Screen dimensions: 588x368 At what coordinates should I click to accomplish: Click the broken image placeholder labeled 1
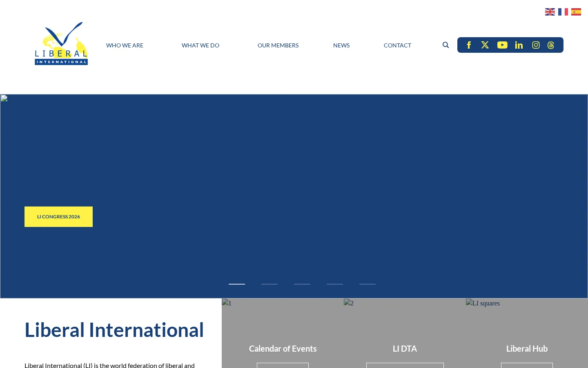[x=227, y=303]
